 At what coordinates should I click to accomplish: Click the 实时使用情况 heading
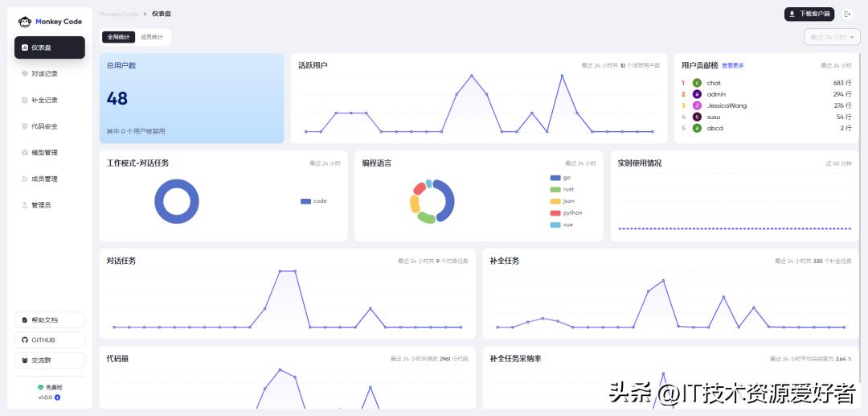tap(640, 163)
